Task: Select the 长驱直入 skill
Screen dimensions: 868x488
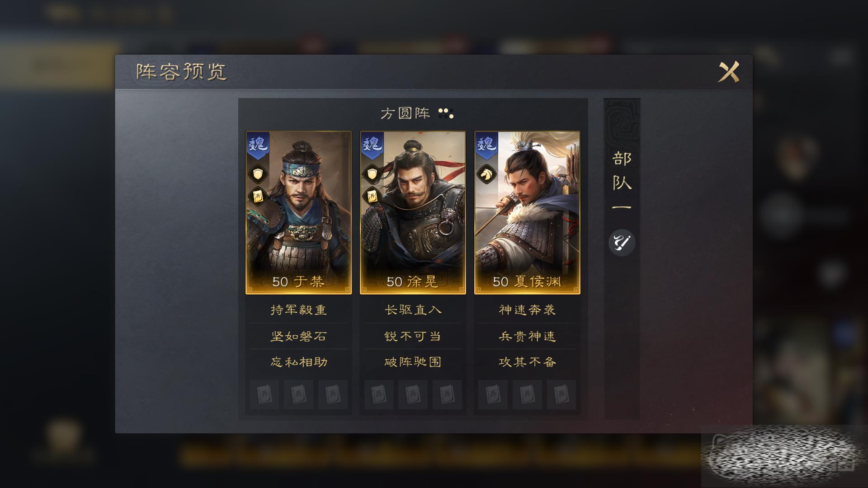Action: click(413, 310)
